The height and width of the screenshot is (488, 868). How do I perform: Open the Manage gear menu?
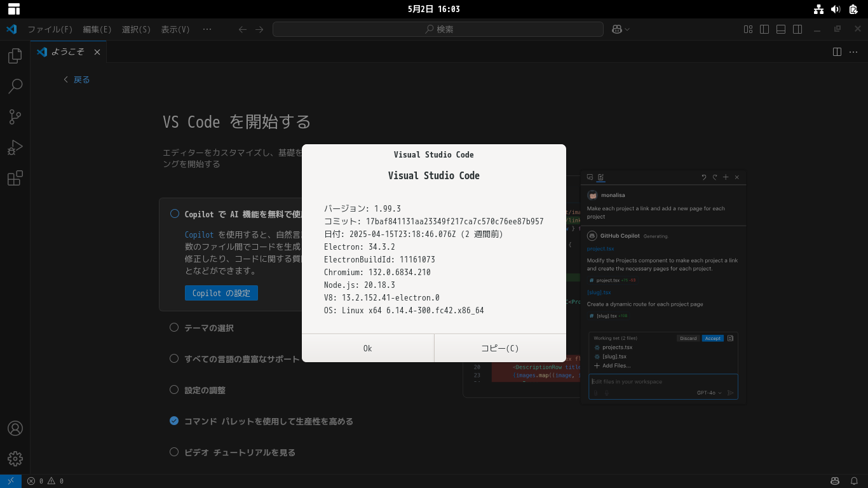pos(15,459)
